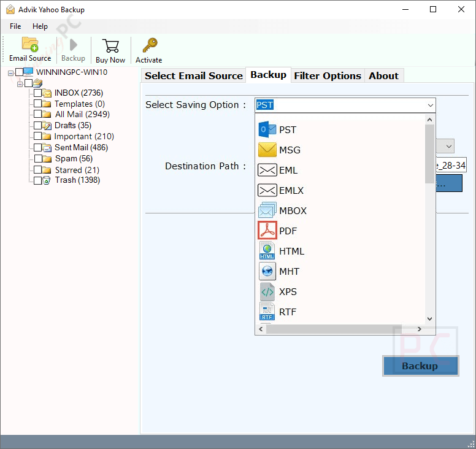Collapse the mail account subfolder node
476x449 pixels.
coord(20,84)
